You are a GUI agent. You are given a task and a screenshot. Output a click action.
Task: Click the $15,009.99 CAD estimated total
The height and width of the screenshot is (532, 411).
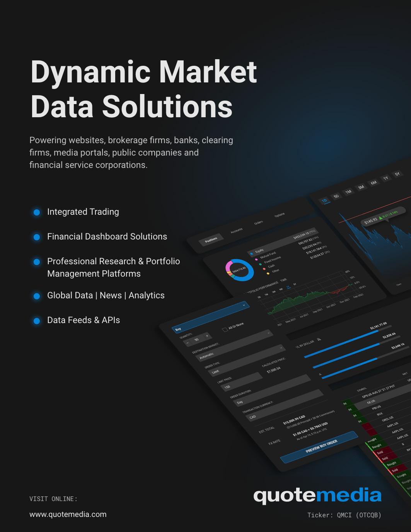pos(294,420)
